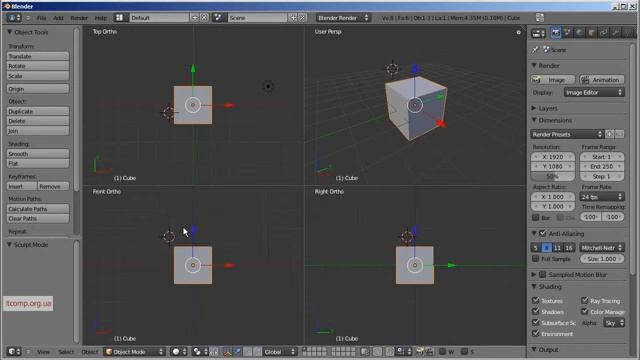Open the Render menu

point(79,18)
